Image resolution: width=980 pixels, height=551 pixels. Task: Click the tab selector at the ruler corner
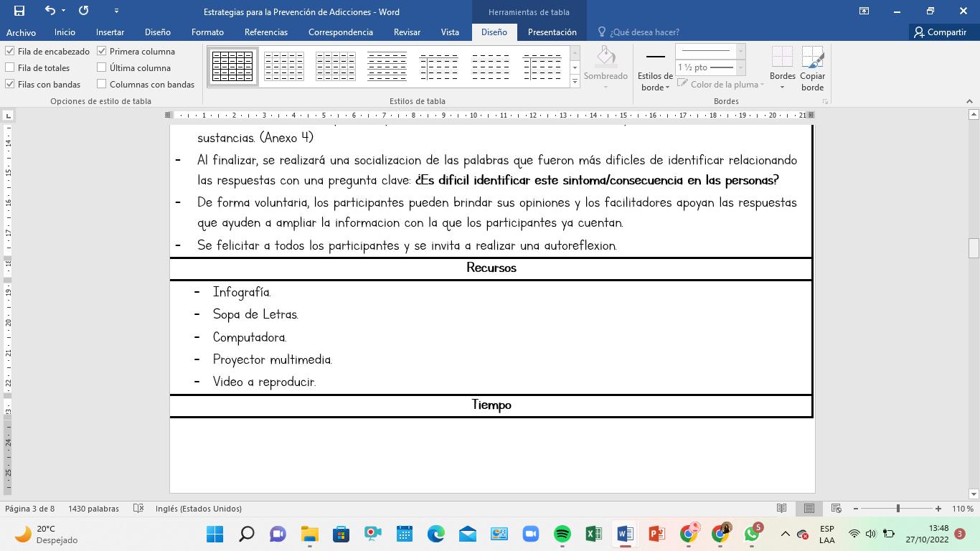[x=8, y=115]
